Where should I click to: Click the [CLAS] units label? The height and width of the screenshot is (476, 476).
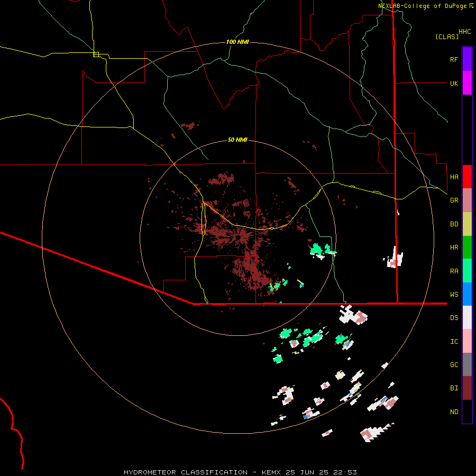tap(447, 37)
